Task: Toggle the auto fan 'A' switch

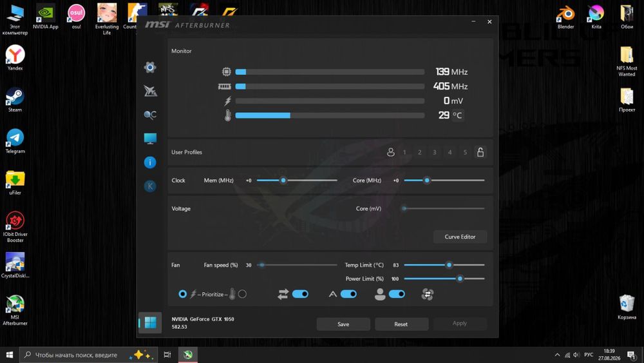Action: coord(348,294)
